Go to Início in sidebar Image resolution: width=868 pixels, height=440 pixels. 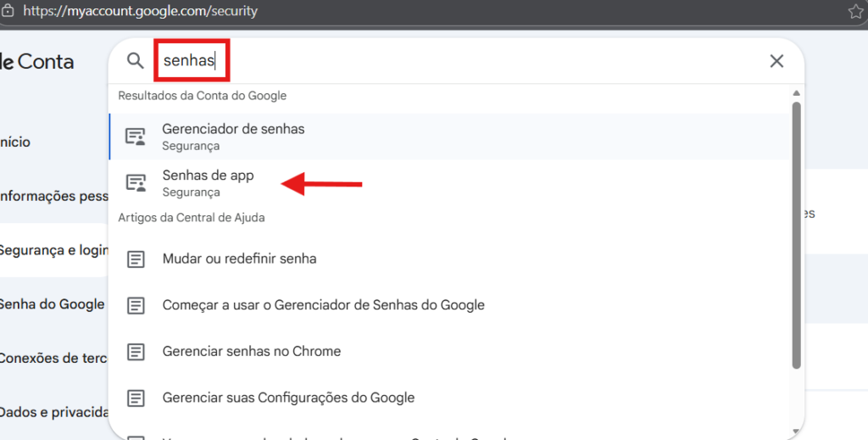[x=15, y=142]
